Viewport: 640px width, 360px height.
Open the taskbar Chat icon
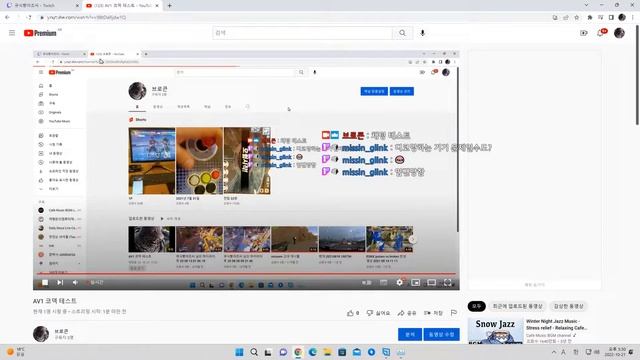[283, 352]
